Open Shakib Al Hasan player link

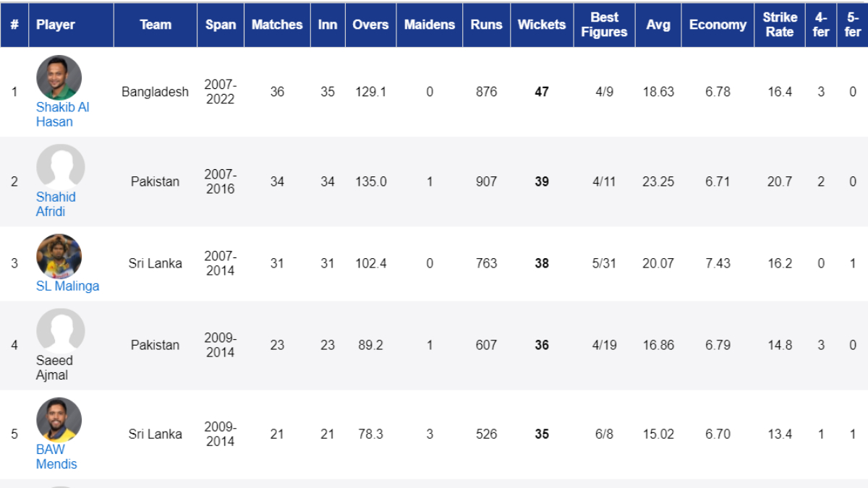point(63,114)
